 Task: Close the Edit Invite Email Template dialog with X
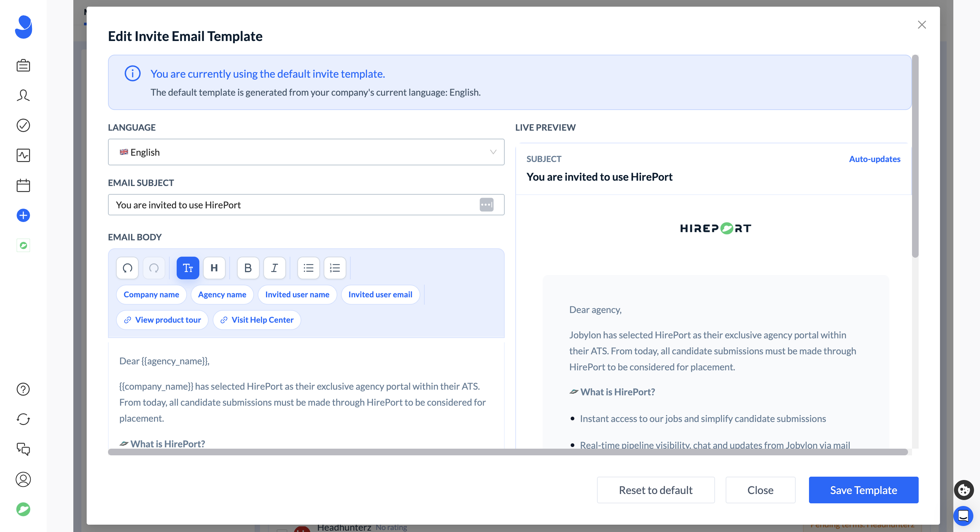pyautogui.click(x=921, y=25)
